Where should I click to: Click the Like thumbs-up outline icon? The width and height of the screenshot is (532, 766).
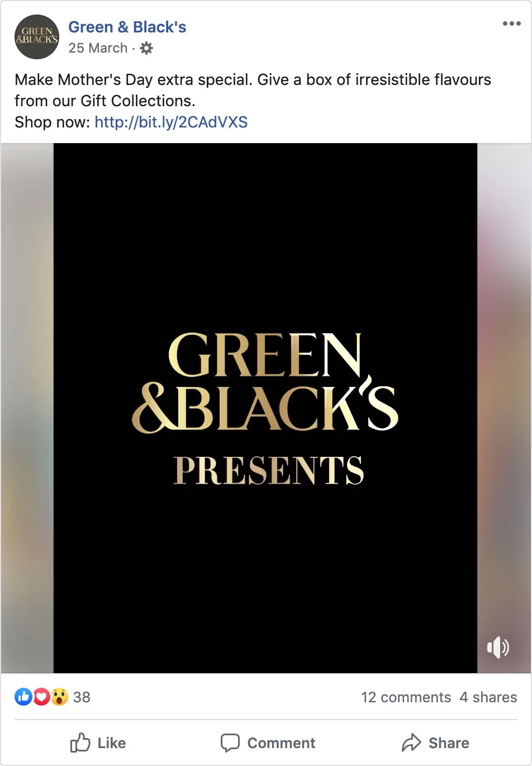point(80,743)
